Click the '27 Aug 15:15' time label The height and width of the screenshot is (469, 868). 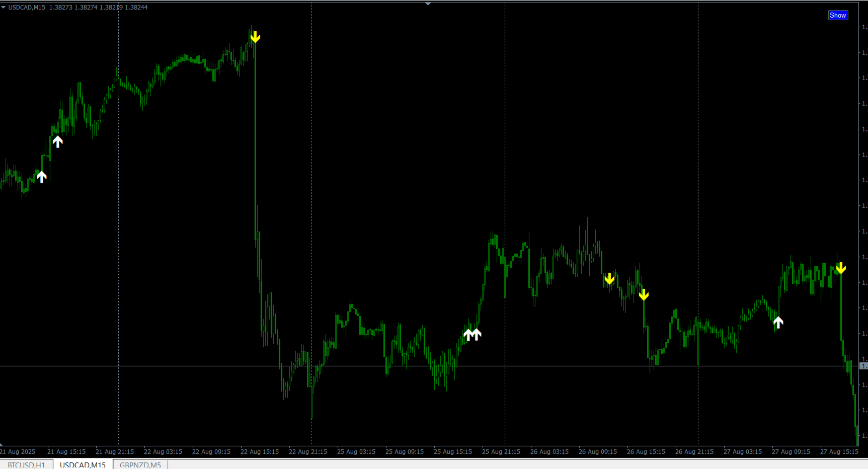point(839,452)
